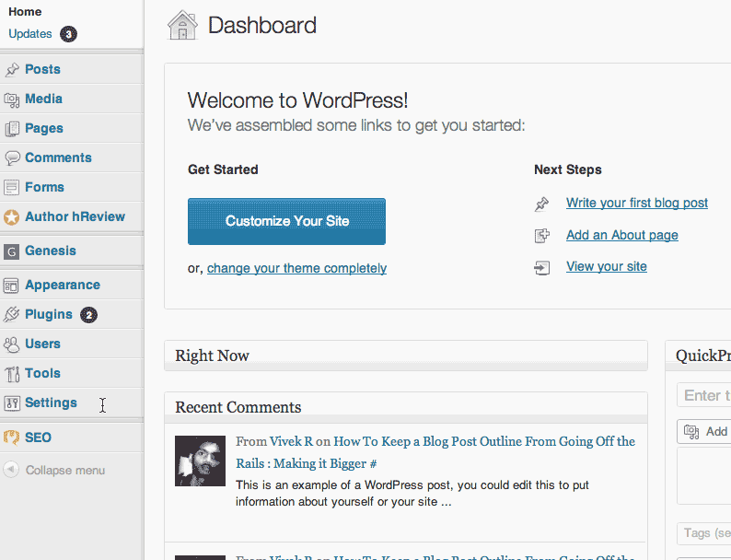This screenshot has width=731, height=560.
Task: Click the # permalink of first comment
Action: click(373, 464)
